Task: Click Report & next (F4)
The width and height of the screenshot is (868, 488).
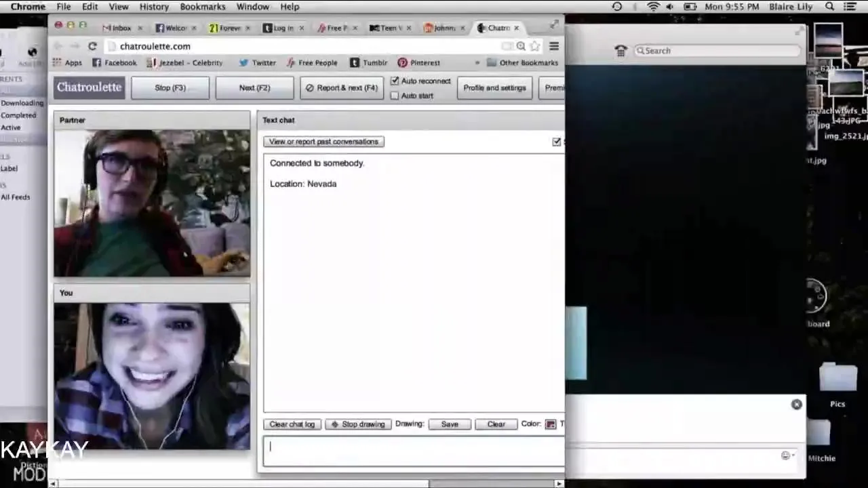Action: click(342, 87)
